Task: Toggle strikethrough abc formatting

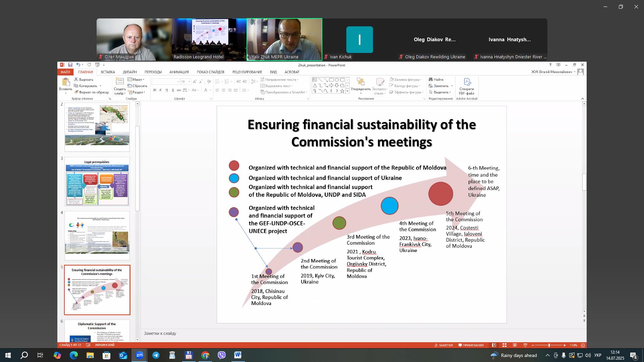Action: [179, 90]
